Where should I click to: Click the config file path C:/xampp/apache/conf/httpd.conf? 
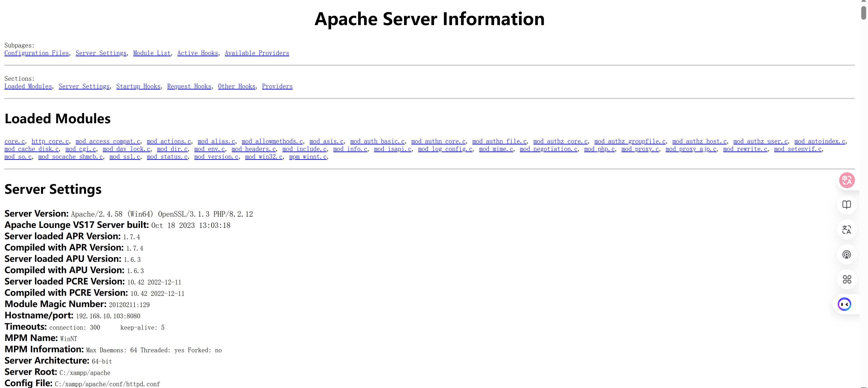tap(108, 384)
